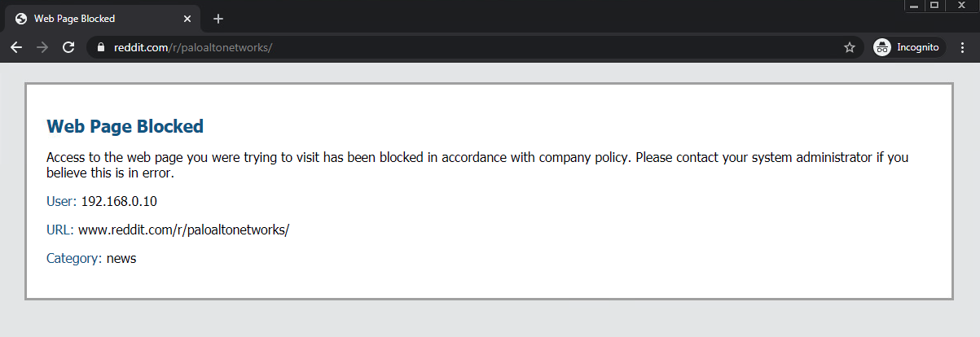Click the globe favicon on the tab
This screenshot has height=337, width=980.
pos(21,19)
